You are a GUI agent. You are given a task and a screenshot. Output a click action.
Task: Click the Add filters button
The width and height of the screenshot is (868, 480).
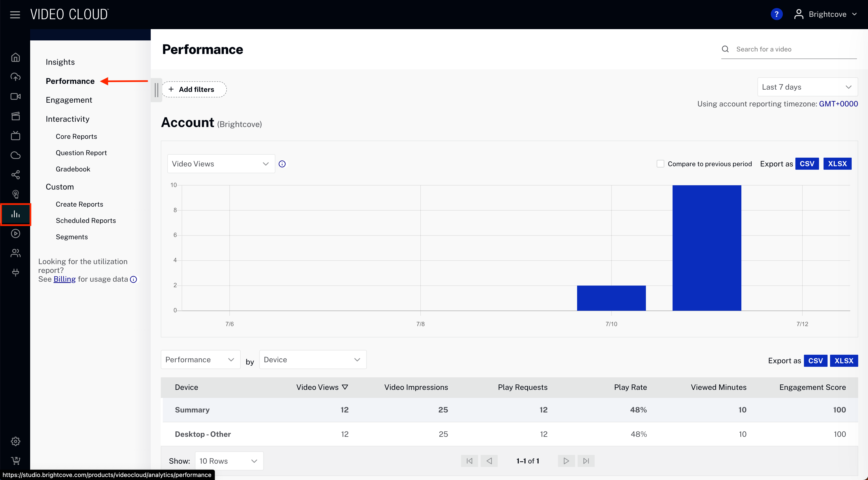(194, 89)
